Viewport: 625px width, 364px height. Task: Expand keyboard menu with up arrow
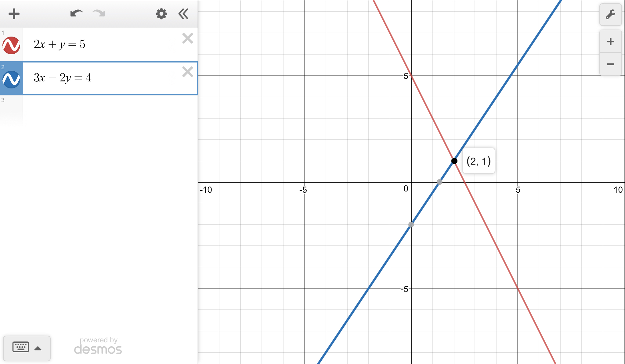click(x=38, y=348)
